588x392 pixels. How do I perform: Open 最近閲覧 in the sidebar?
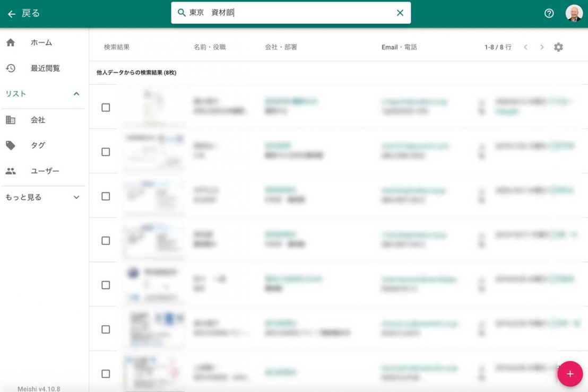tap(45, 68)
